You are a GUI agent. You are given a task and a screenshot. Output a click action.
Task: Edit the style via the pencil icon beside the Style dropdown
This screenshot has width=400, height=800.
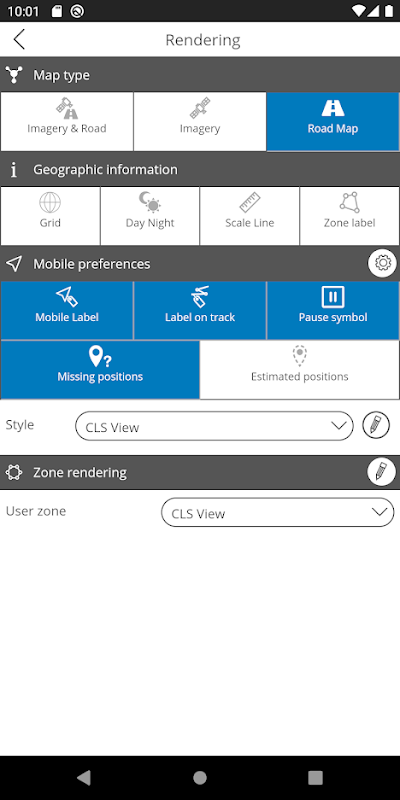click(376, 425)
